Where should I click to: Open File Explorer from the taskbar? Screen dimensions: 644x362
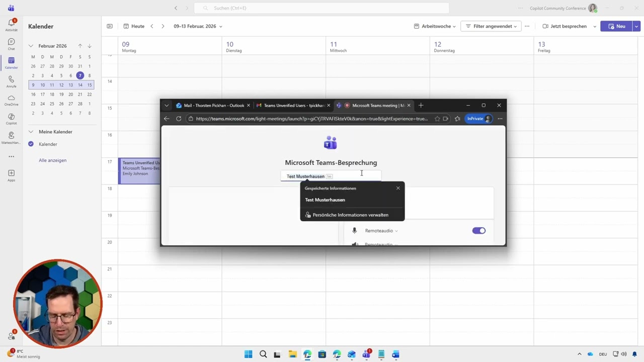pyautogui.click(x=292, y=354)
